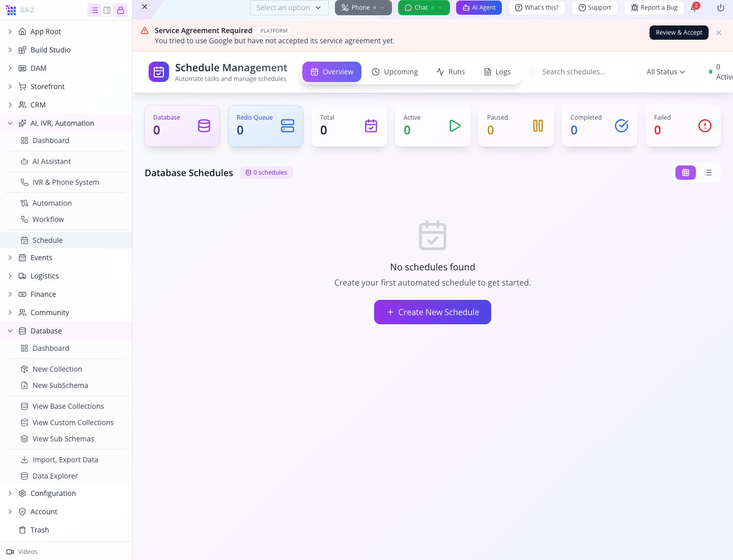Click the Active play icon

click(455, 126)
